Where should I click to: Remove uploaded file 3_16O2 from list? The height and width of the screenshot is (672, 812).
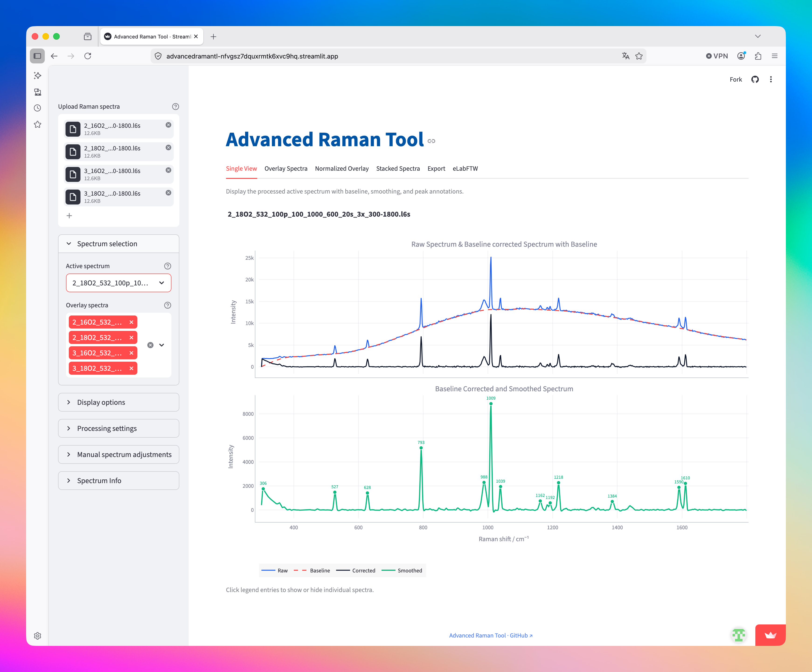pyautogui.click(x=168, y=170)
